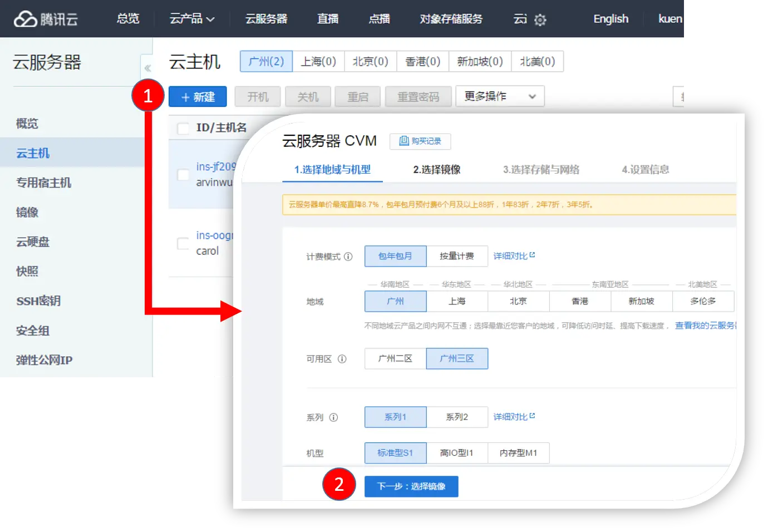Viewport: 768px width, 532px height.
Task: Go to step 3.选择存储与网络 tab
Action: (x=541, y=170)
